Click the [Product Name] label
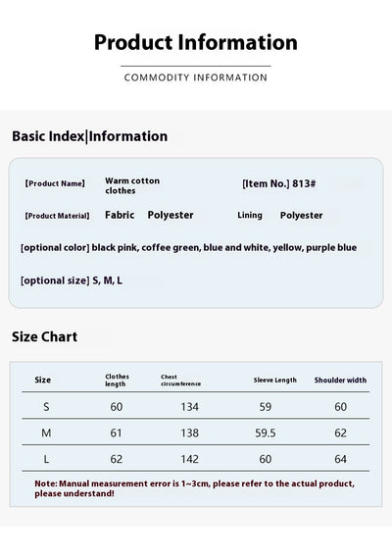Screen dimensions: 392x559 coord(55,183)
